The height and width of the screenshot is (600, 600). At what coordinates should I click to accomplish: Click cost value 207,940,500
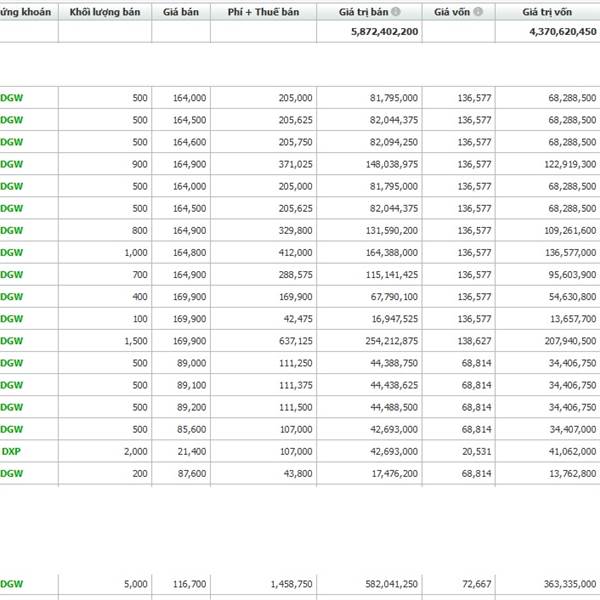(x=571, y=341)
